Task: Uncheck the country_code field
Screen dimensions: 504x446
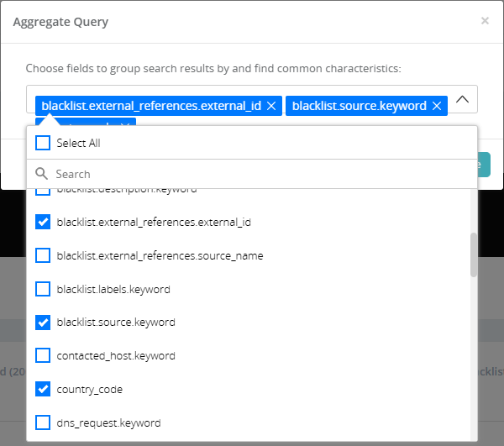Action: [43, 389]
